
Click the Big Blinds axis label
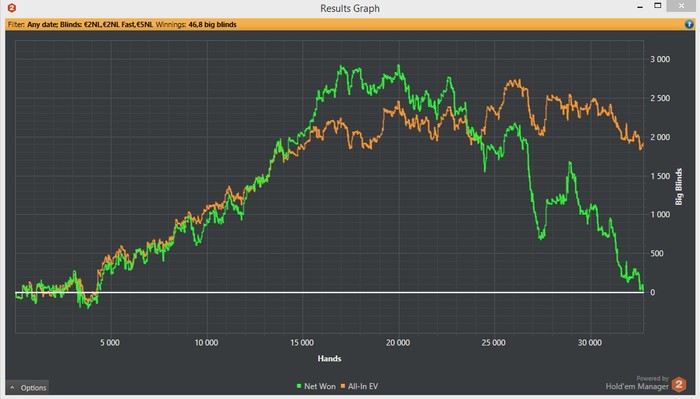679,187
